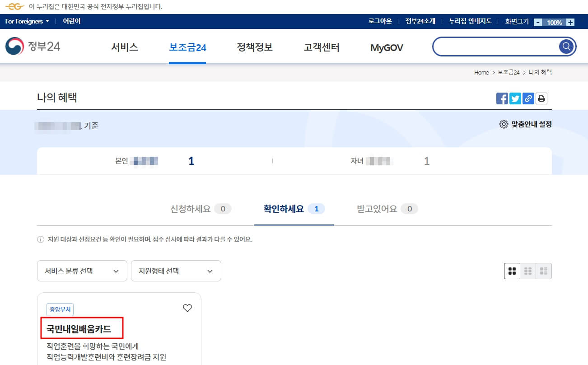The image size is (588, 365).
Task: Open the 누리집 안내지도 link
Action: 470,21
